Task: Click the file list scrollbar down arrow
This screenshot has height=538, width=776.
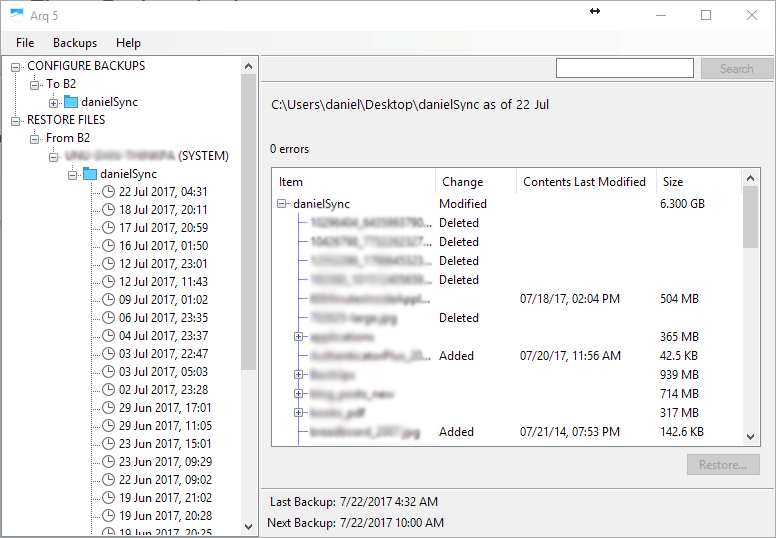Action: pyautogui.click(x=750, y=437)
